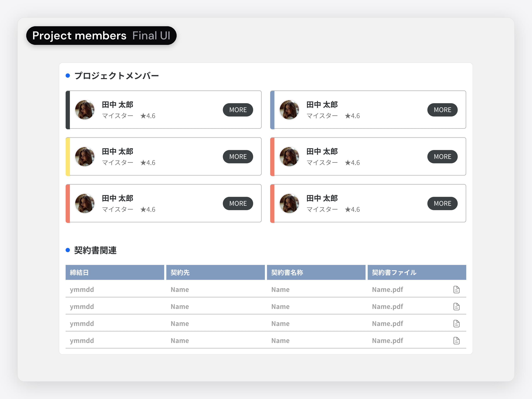Click Name.pdf in the first contract row

(x=387, y=290)
